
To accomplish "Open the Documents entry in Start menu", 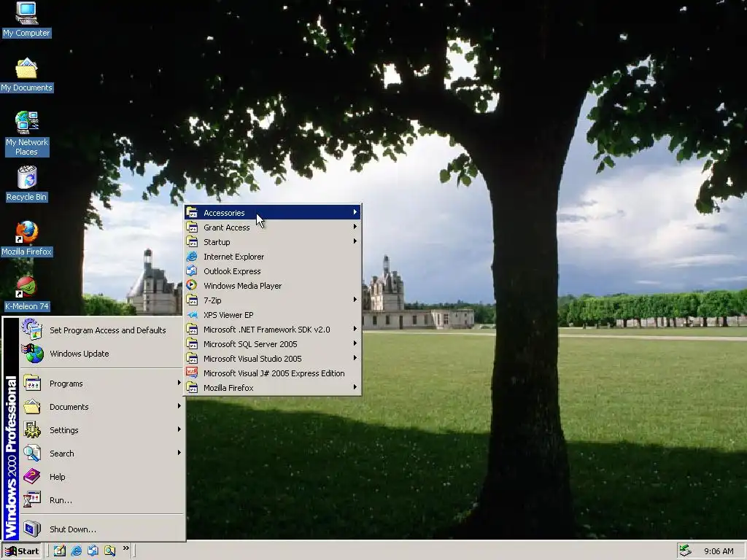I will [x=101, y=407].
